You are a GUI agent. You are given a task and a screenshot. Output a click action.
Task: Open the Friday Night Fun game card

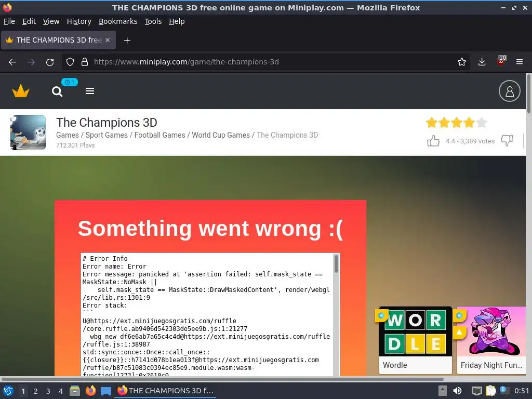coord(491,340)
